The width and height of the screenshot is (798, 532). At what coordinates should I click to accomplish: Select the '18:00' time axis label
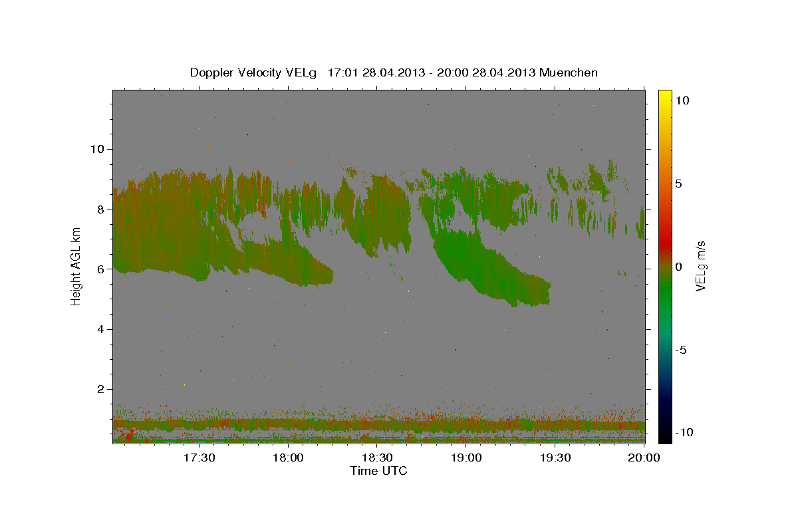point(288,458)
